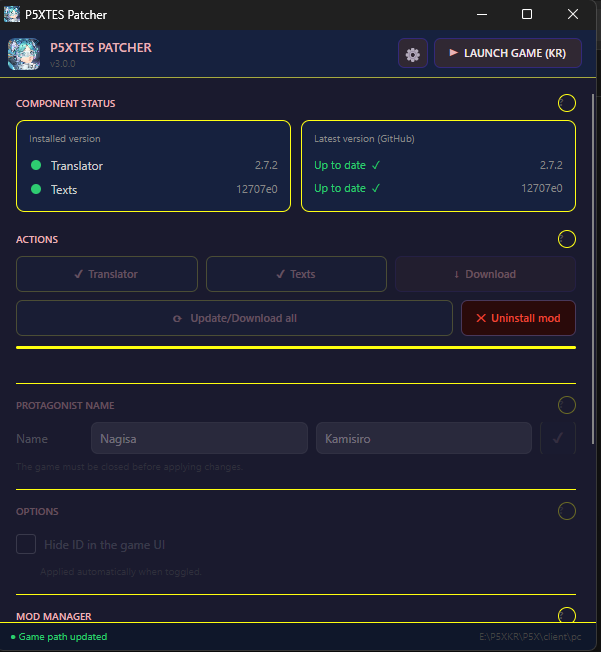Click the Latest version (GitHub) label
601x652 pixels.
click(x=364, y=139)
